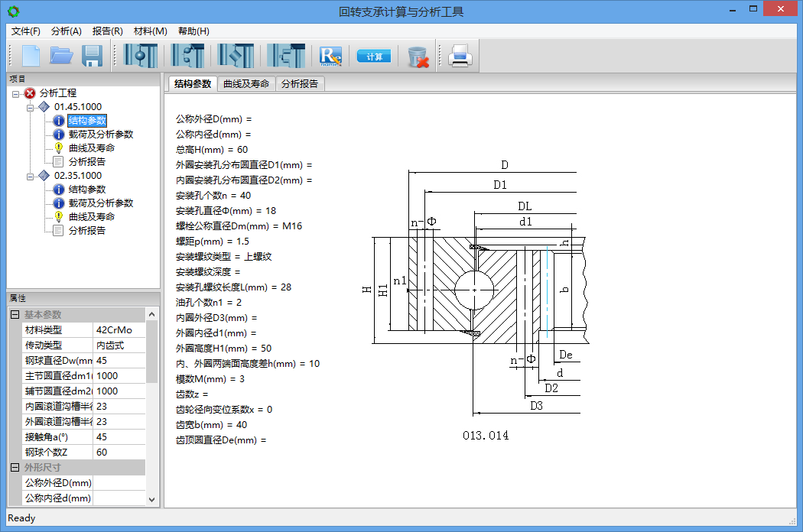Screen dimensions: 803x532
Task: Open the 帮助(H) menu
Action: pyautogui.click(x=193, y=31)
